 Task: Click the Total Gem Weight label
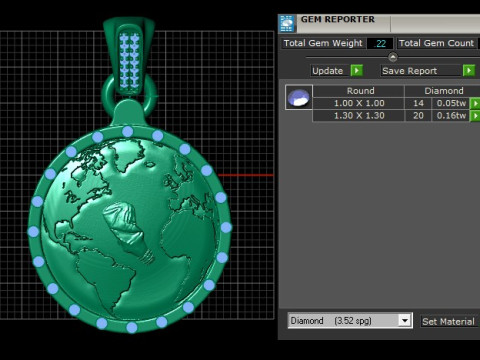(x=323, y=43)
